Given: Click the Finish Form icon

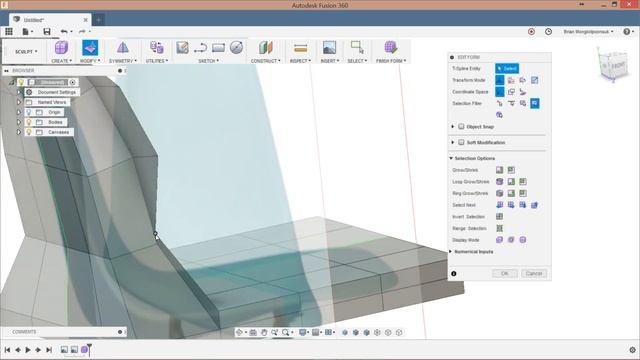Looking at the screenshot, I should 391,47.
